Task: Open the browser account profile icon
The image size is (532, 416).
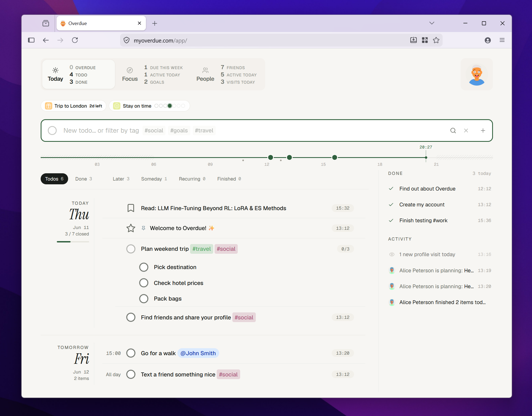Action: [488, 40]
